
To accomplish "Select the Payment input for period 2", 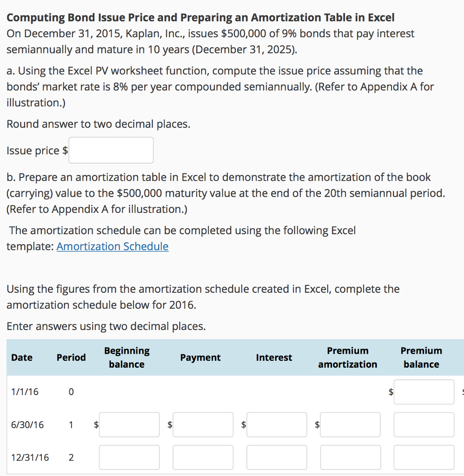I will (x=203, y=457).
